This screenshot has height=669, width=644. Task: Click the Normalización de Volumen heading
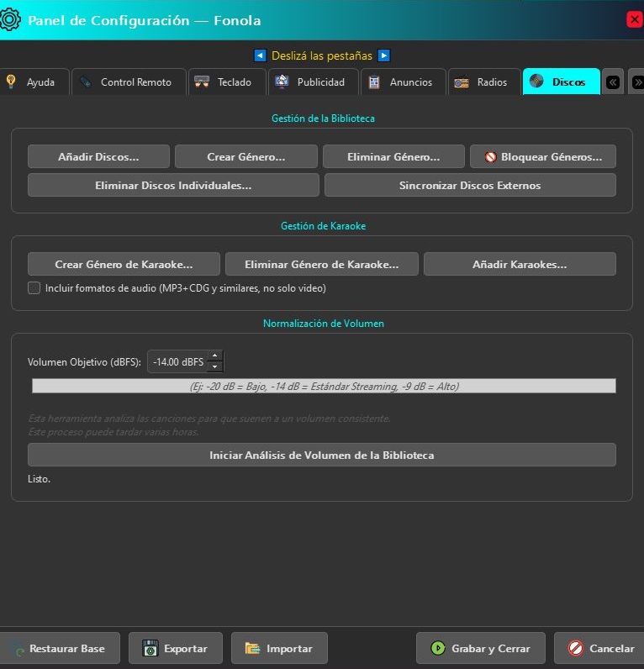coord(323,323)
